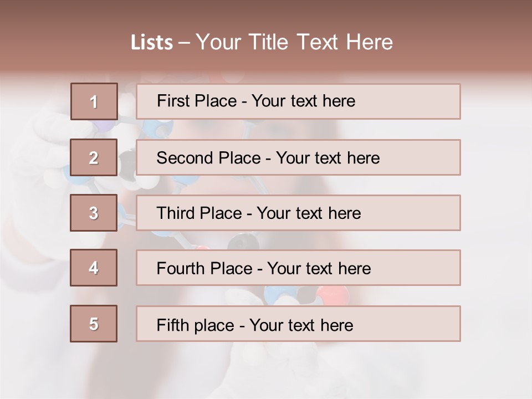Select the number 2 box

(x=94, y=157)
